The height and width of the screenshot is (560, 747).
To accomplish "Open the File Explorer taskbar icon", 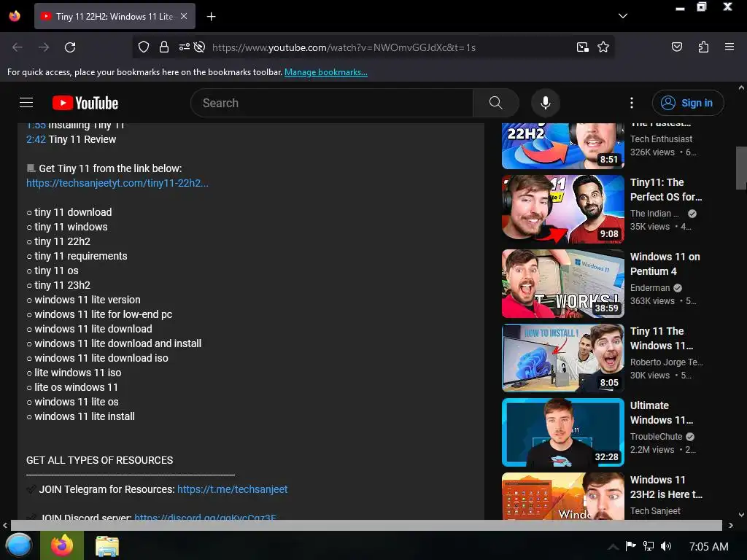I will click(x=107, y=546).
